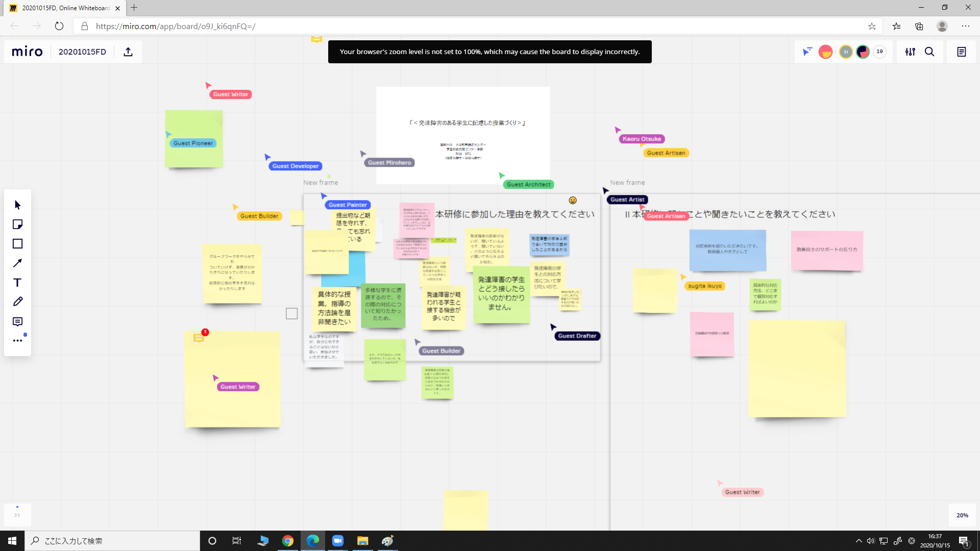This screenshot has height=551, width=980.
Task: Open the board search magnifier
Action: [929, 52]
